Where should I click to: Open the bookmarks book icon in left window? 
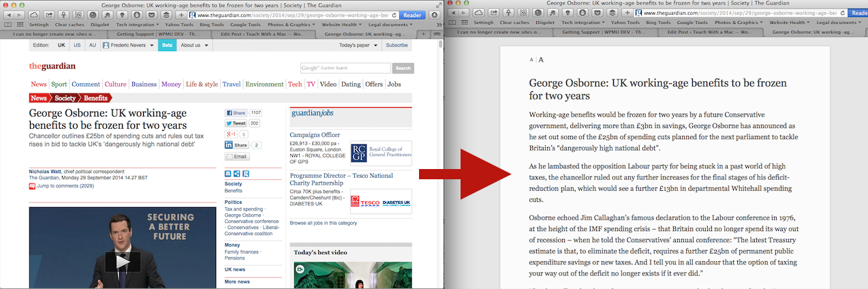(x=7, y=24)
